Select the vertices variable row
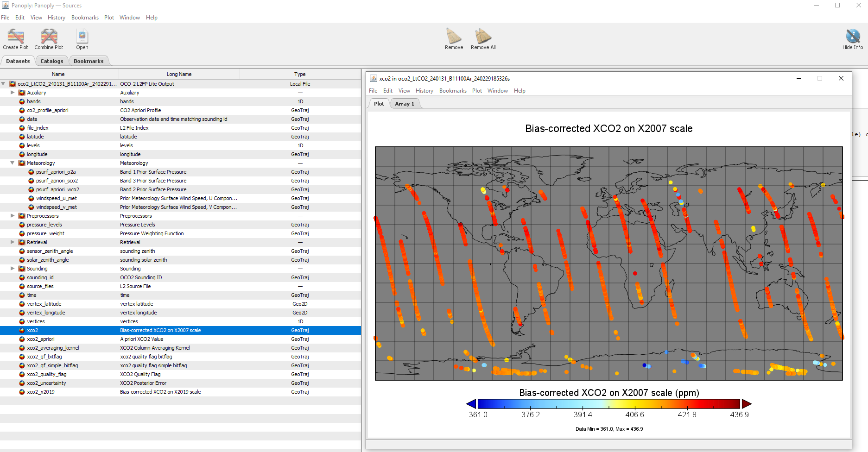The width and height of the screenshot is (868, 452). coord(180,321)
